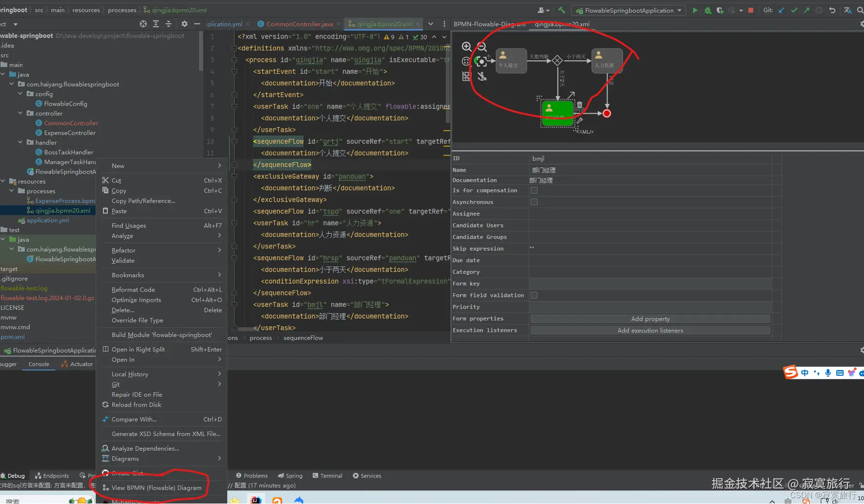Hide the Project panel with minus icon
This screenshot has width=864, height=504.
(x=197, y=24)
